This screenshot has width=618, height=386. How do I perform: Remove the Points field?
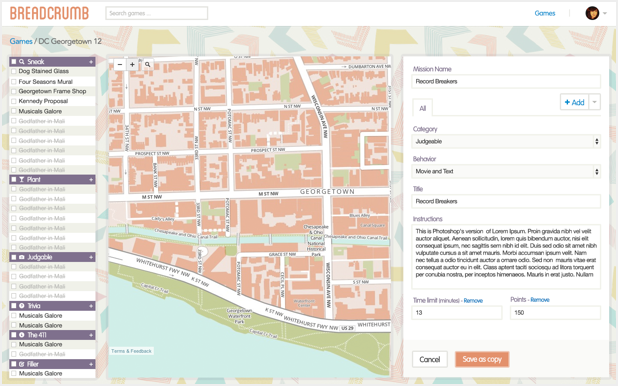click(x=540, y=300)
